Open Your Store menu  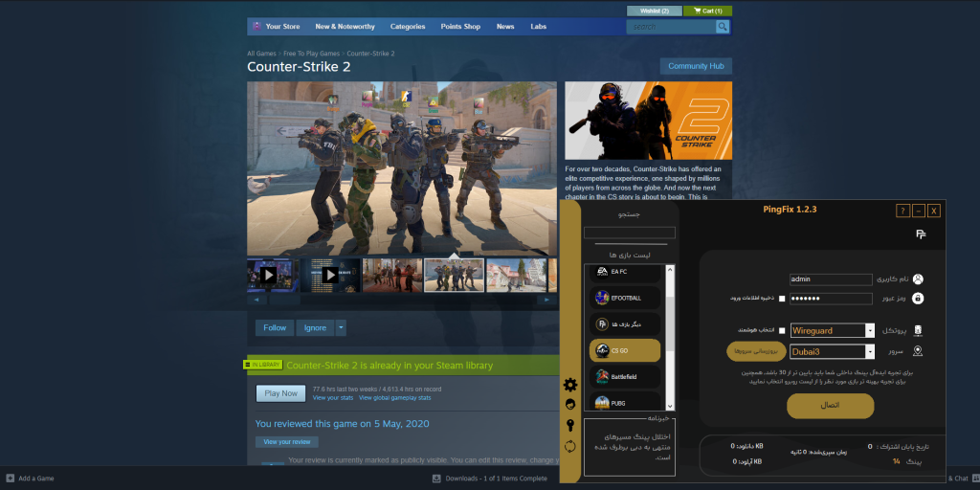coord(282,27)
